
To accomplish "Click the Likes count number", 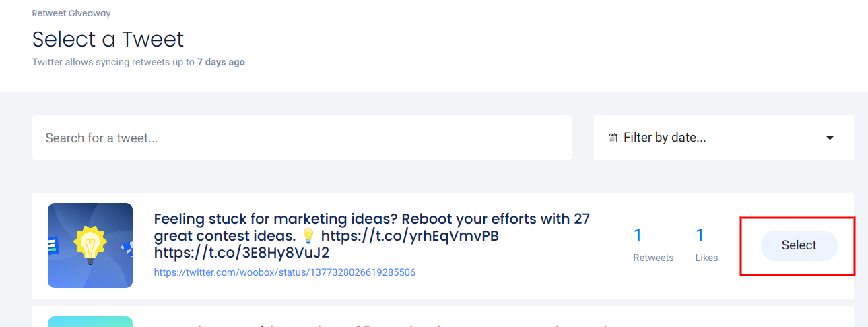I will click(x=700, y=235).
